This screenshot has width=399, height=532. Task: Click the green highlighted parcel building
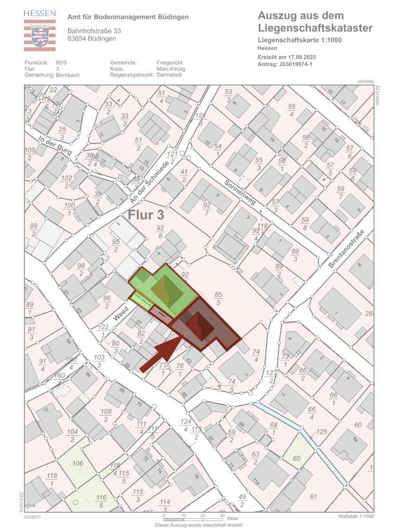167,290
